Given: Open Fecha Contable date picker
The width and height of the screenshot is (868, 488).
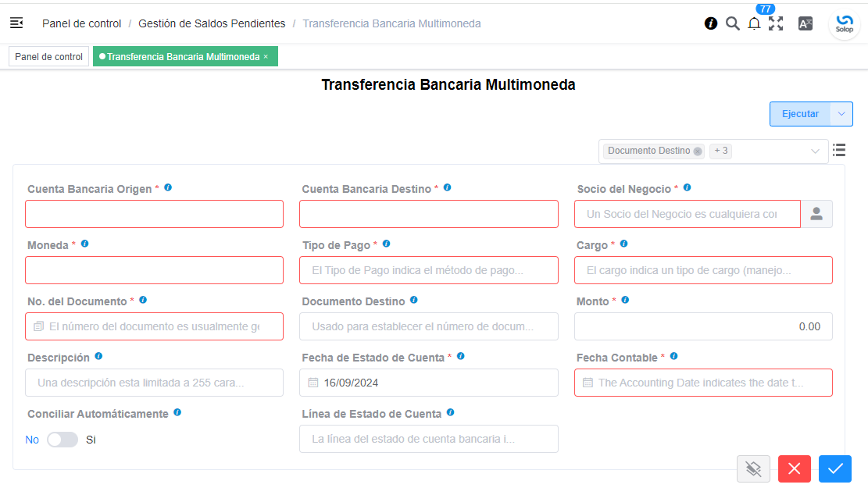Looking at the screenshot, I should pos(703,383).
